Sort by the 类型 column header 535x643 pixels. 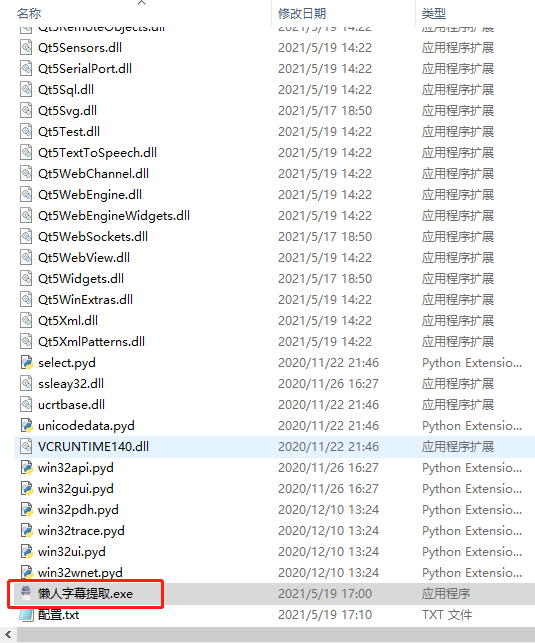coord(434,14)
